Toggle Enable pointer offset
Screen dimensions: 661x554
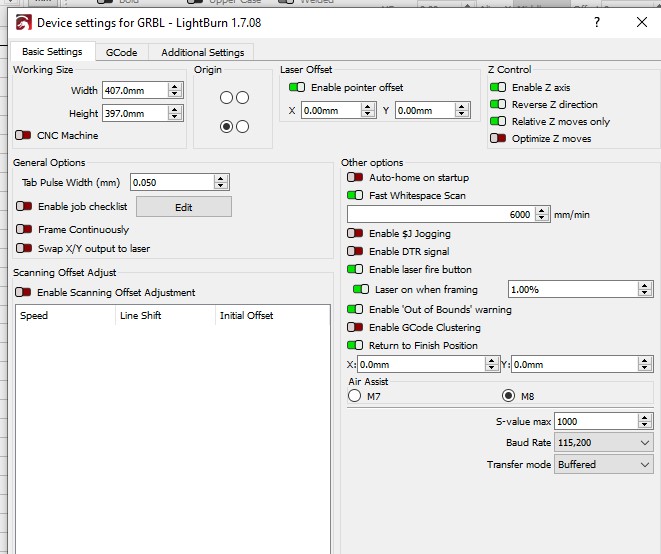(x=297, y=87)
